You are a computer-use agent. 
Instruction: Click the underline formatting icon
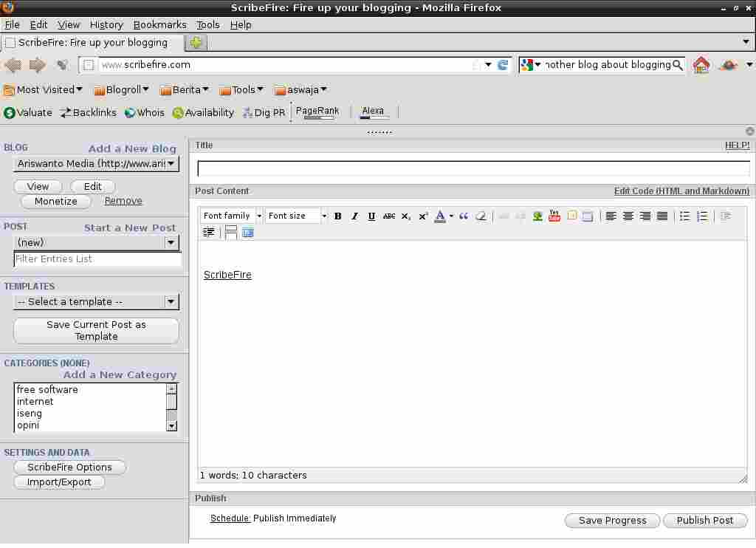(x=371, y=216)
